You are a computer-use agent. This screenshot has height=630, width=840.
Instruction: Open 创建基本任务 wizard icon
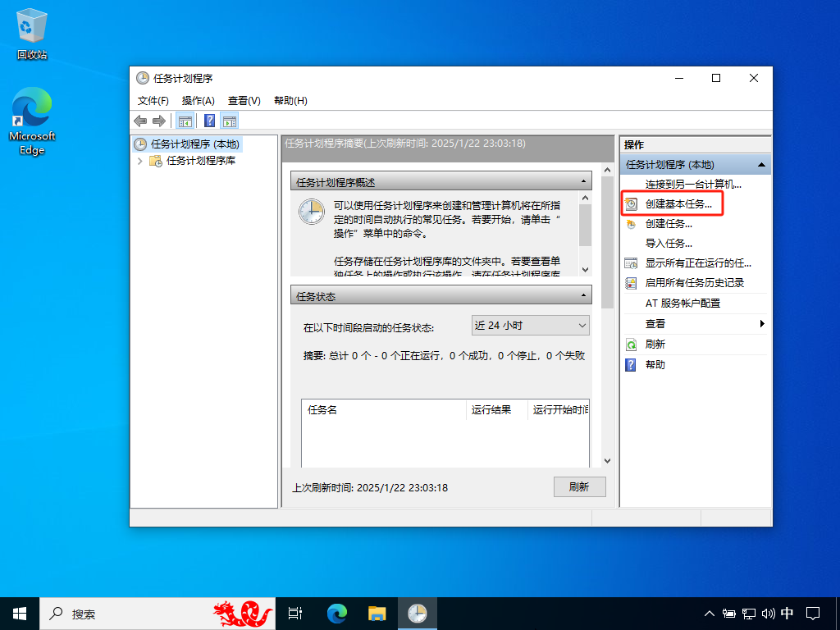632,203
